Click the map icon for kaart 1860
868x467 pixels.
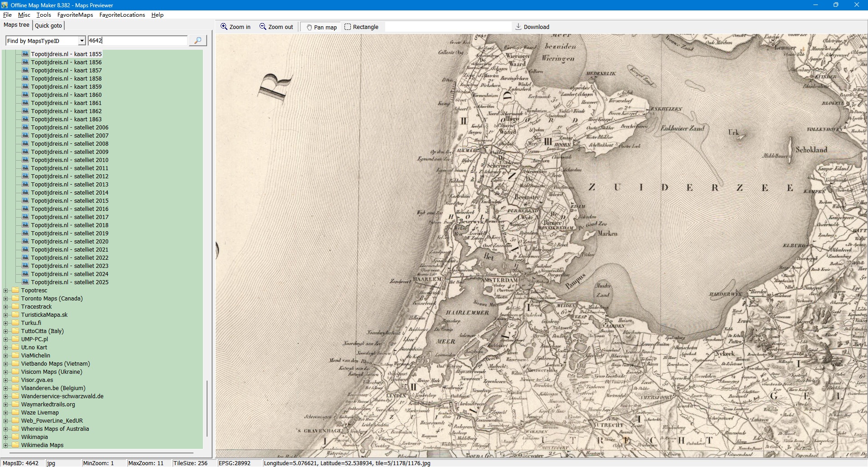tap(25, 95)
